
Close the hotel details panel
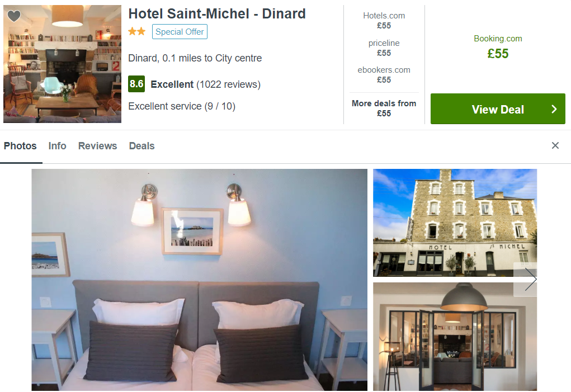555,145
